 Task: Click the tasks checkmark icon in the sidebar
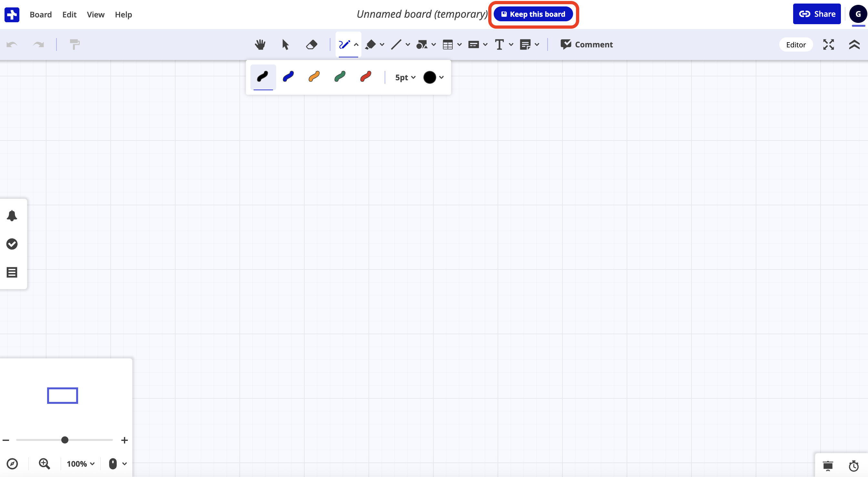coord(12,244)
